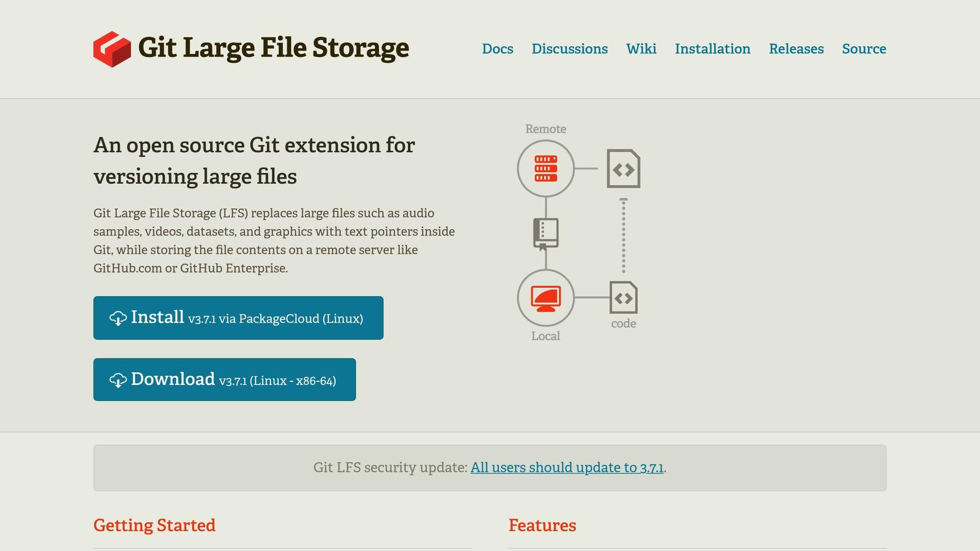Click the repository book icon in the diagram
The image size is (980, 551).
click(545, 233)
